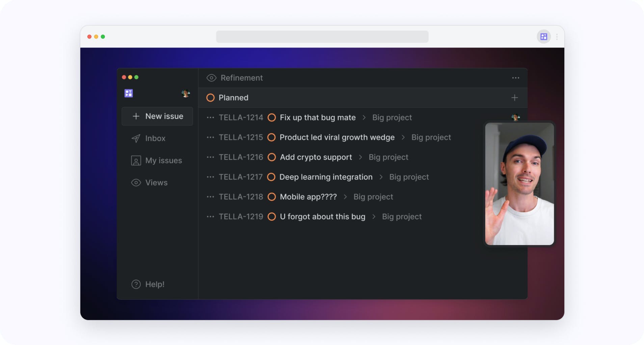Click the TELLA-1216 issue ID
Image resolution: width=644 pixels, height=345 pixels.
pyautogui.click(x=241, y=157)
